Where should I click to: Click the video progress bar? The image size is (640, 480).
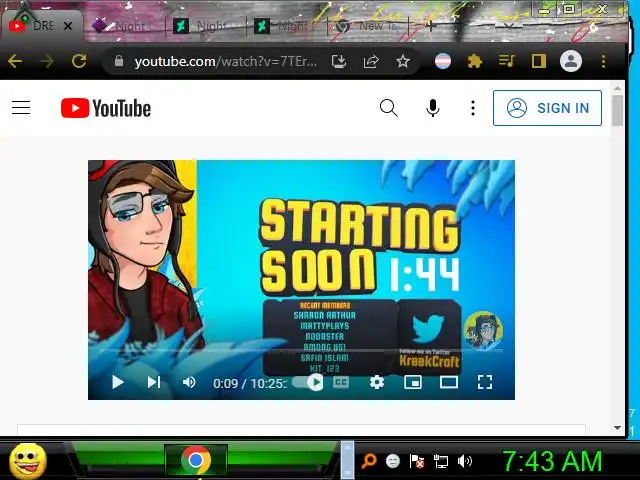tap(301, 351)
